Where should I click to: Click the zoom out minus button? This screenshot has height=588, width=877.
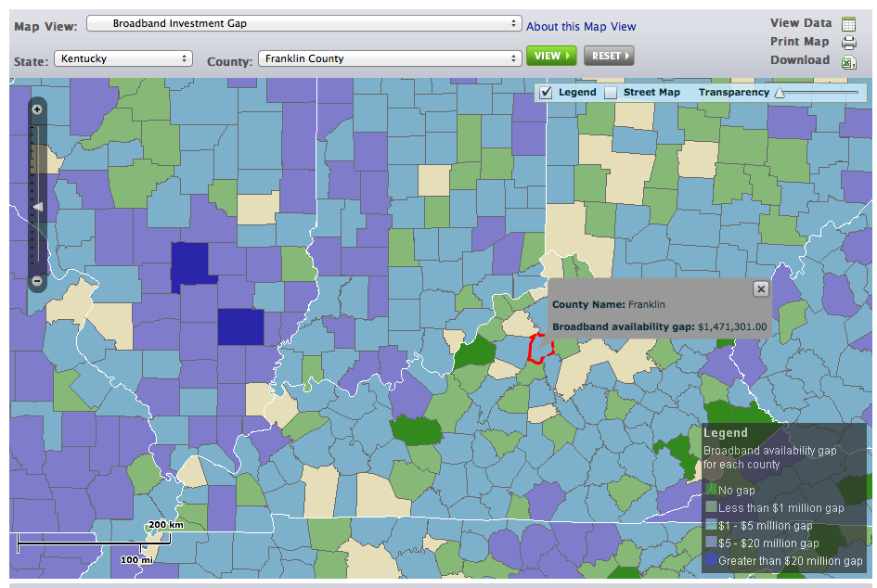[37, 280]
